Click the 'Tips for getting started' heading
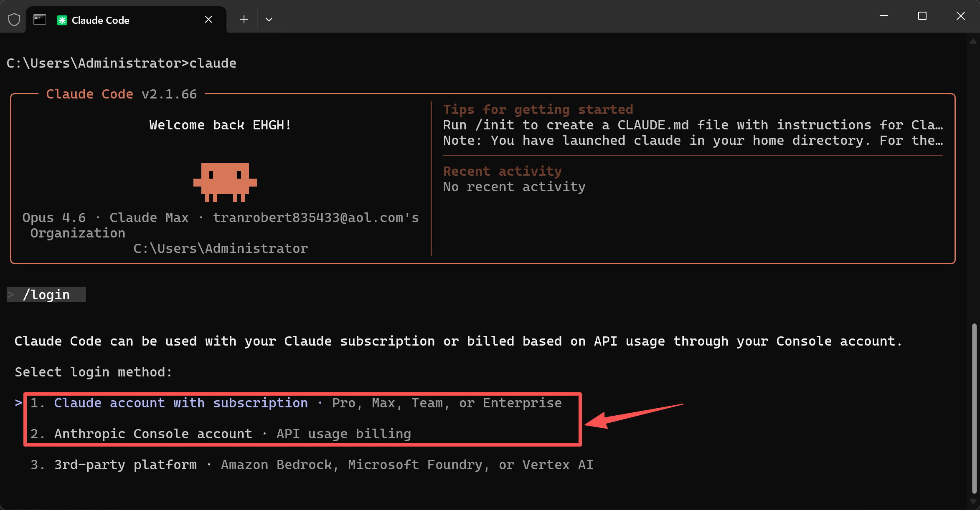 pos(538,109)
